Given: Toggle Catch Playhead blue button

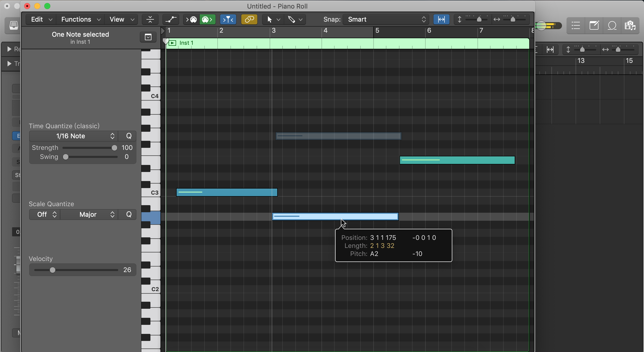Looking at the screenshot, I should pyautogui.click(x=228, y=19).
